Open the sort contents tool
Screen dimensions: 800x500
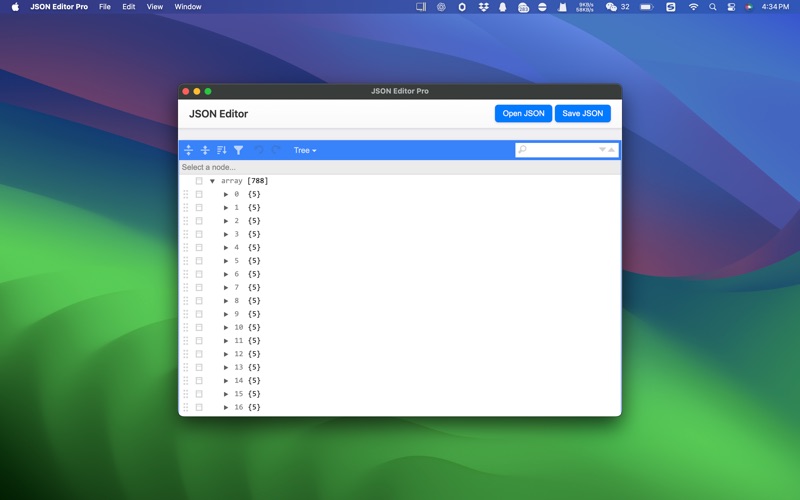pos(222,150)
